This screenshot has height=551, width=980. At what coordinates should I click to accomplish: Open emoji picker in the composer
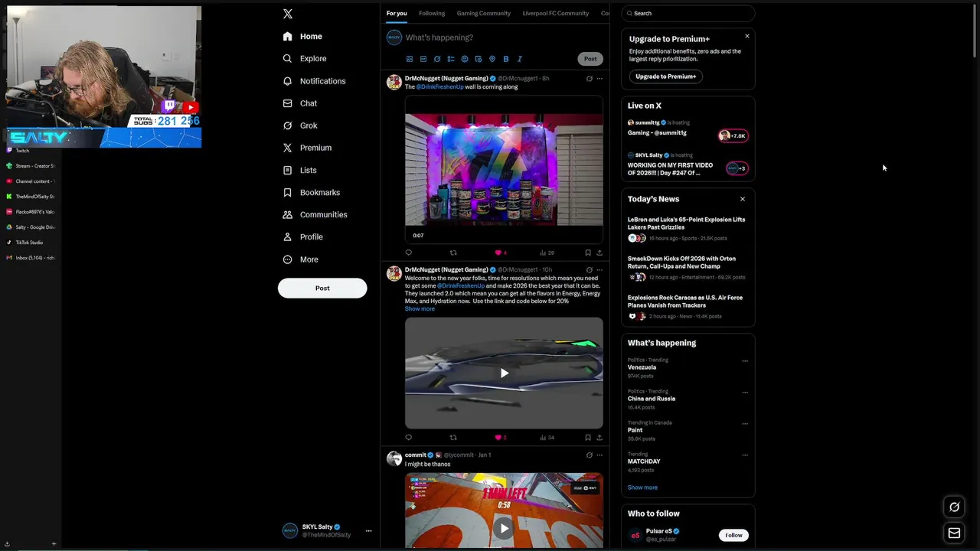(465, 59)
